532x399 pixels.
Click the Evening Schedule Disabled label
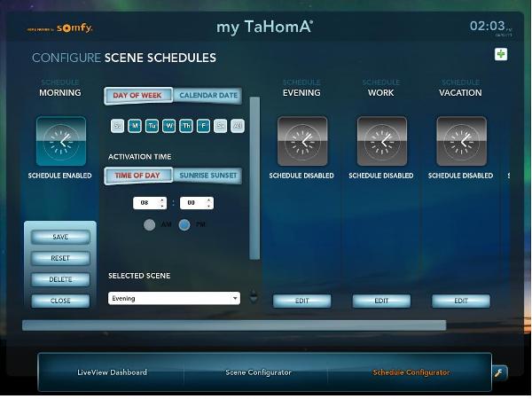click(x=301, y=176)
